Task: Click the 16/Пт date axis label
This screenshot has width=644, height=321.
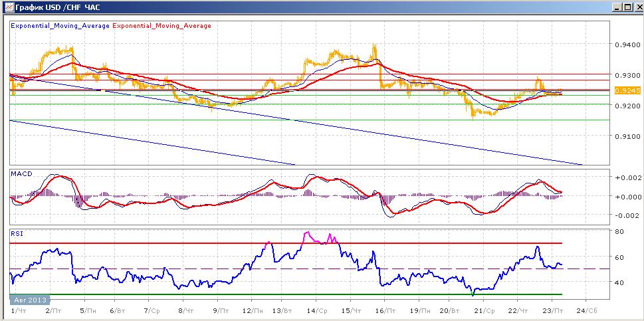Action: (x=385, y=311)
